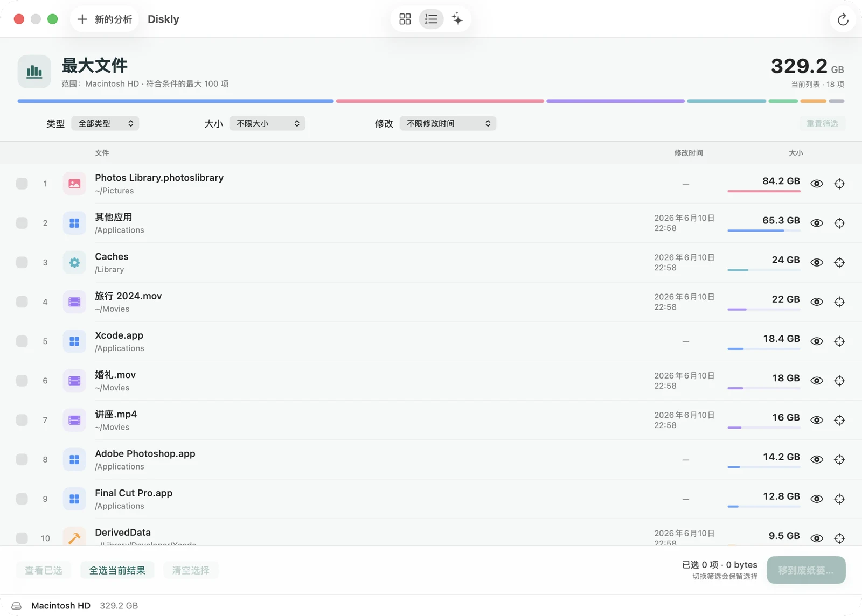The image size is (862, 616).
Task: Click the 查看已选 button
Action: tap(44, 570)
